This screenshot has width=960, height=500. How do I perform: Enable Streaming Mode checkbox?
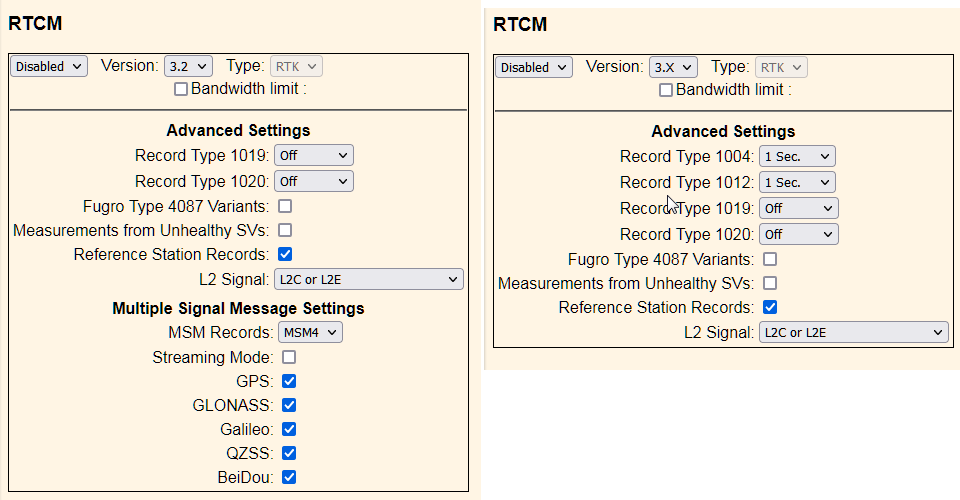(289, 357)
